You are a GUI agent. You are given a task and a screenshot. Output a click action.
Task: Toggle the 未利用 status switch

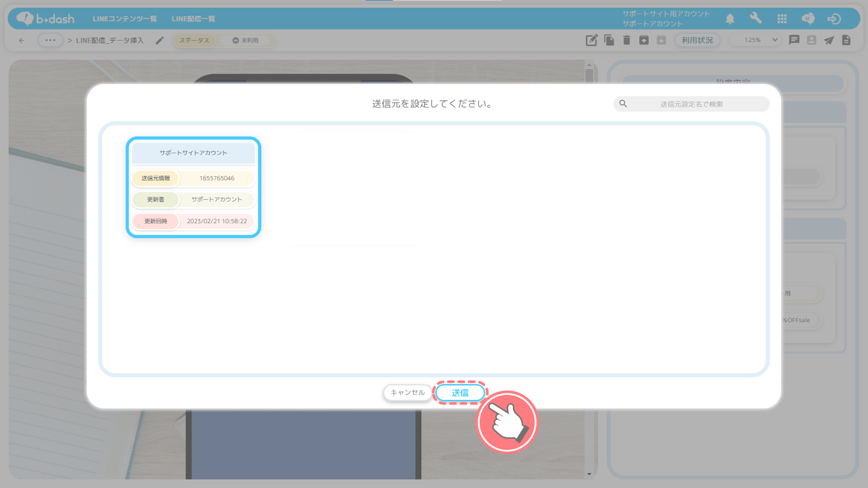point(246,40)
